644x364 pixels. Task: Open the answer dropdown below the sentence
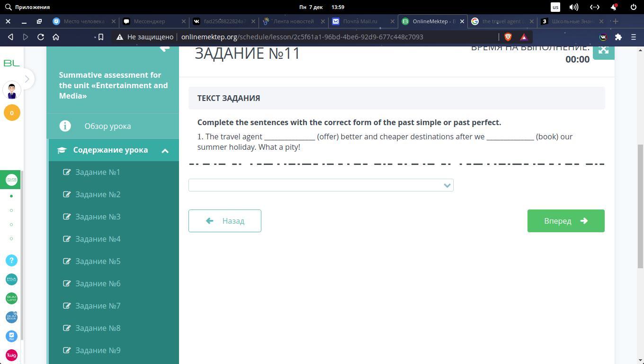(x=321, y=185)
